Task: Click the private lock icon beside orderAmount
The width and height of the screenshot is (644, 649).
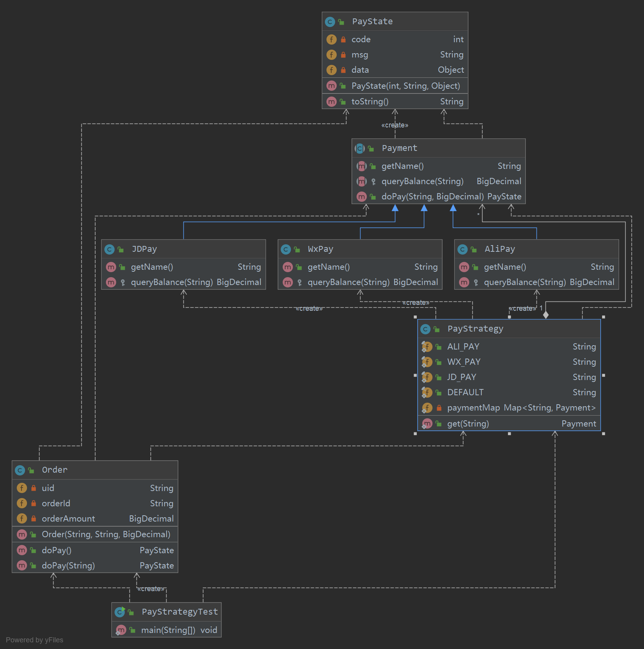Action: click(x=34, y=519)
